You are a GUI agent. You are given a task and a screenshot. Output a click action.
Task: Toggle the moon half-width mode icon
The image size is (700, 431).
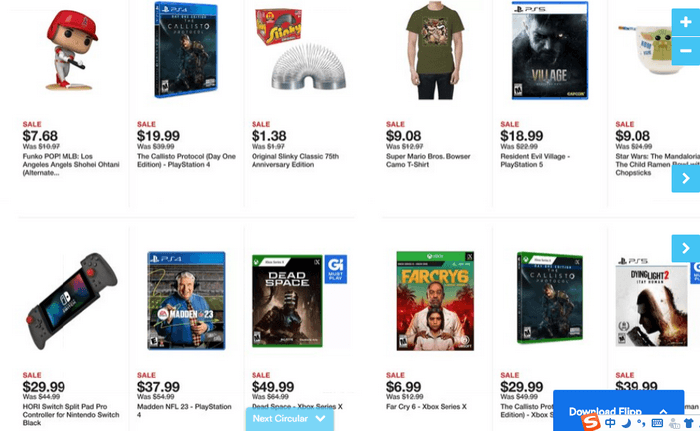tap(626, 423)
